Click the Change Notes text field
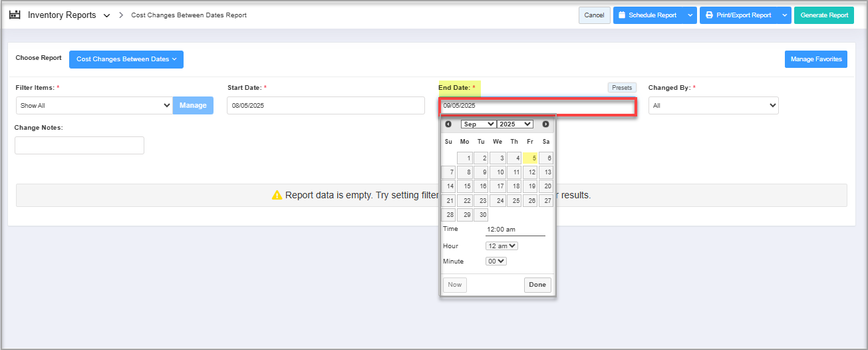 [79, 145]
